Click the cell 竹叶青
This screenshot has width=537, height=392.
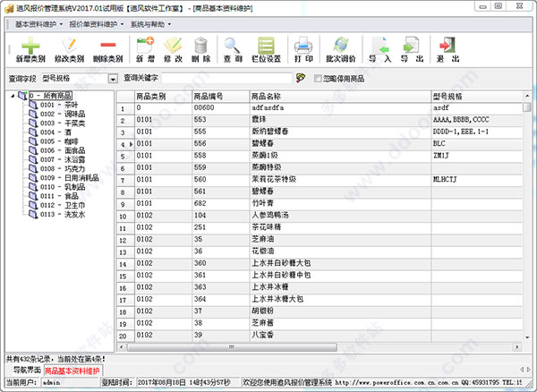[340, 203]
